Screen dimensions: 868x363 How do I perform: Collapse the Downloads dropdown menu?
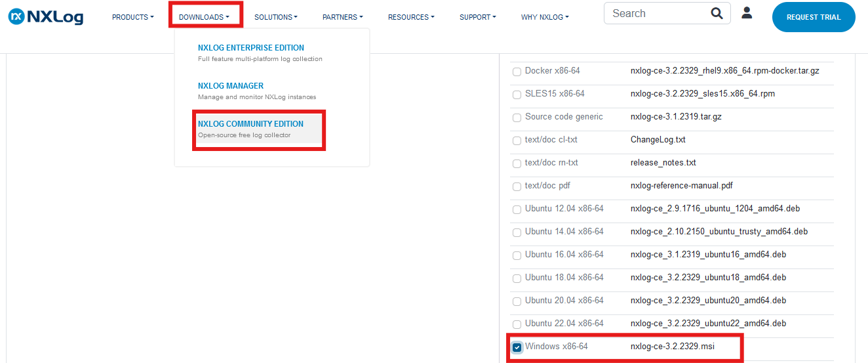204,17
